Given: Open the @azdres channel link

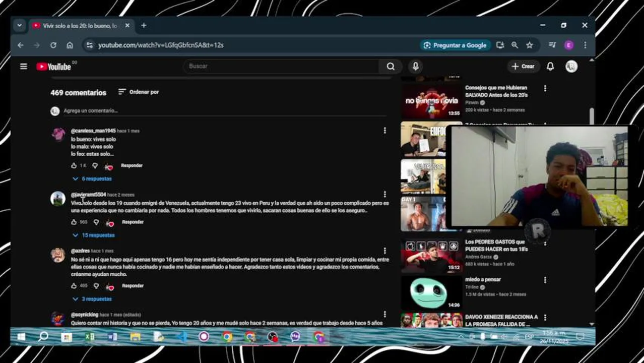Looking at the screenshot, I should click(x=80, y=251).
